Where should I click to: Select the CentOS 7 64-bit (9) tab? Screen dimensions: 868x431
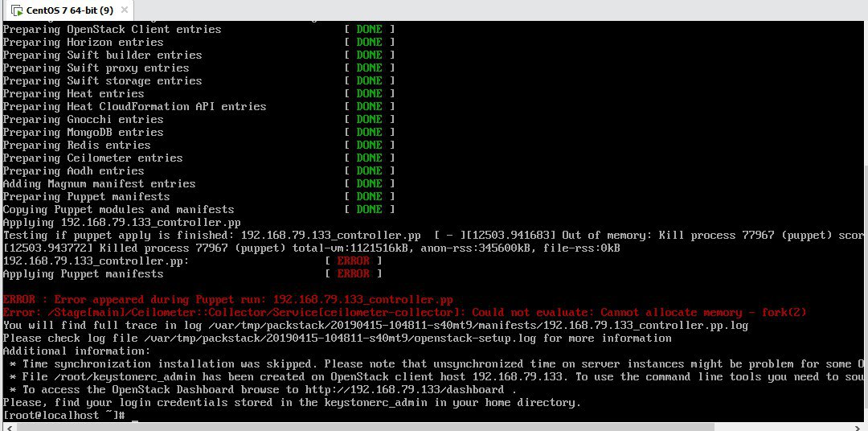pyautogui.click(x=68, y=10)
